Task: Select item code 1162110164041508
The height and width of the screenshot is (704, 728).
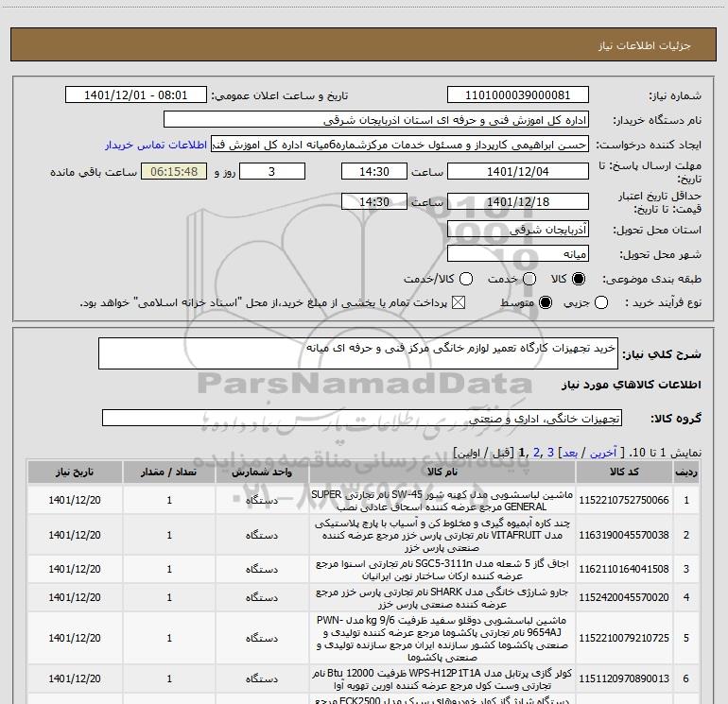Action: coord(624,569)
